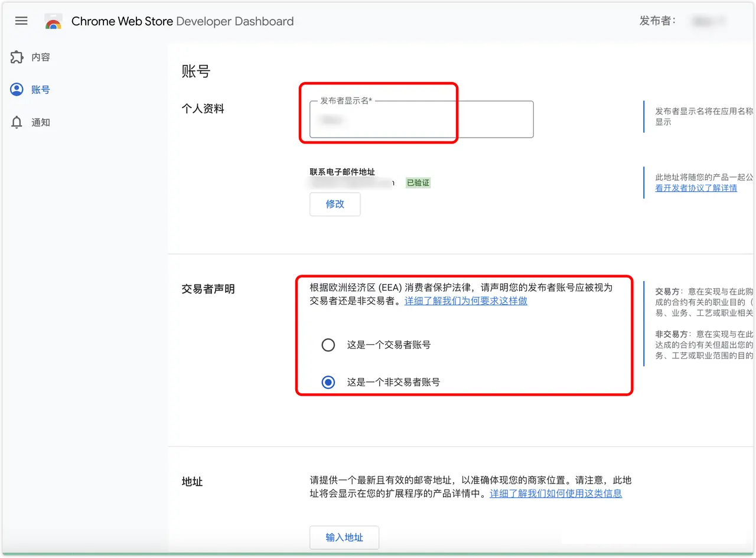Click the 修改 button to edit contact email
756x558 pixels.
pyautogui.click(x=335, y=204)
